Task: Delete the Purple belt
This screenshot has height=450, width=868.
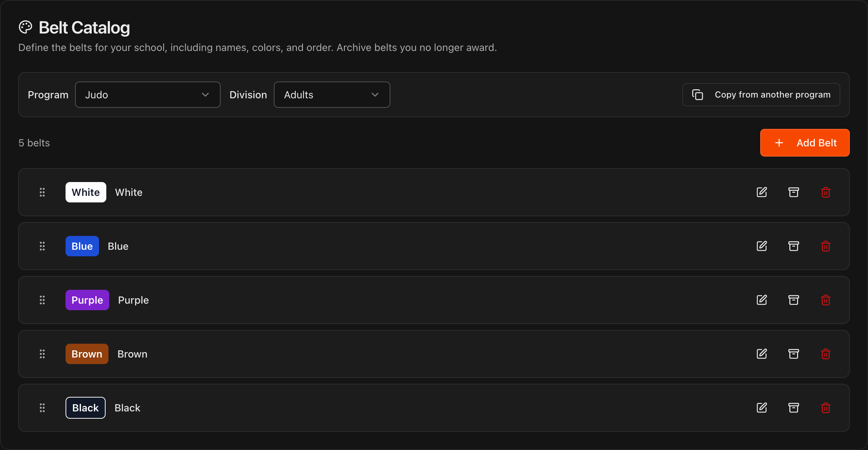Action: [826, 300]
